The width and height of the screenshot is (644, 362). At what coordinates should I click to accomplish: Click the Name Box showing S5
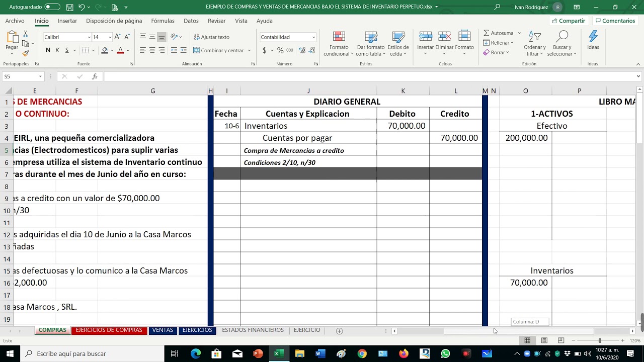tap(23, 76)
